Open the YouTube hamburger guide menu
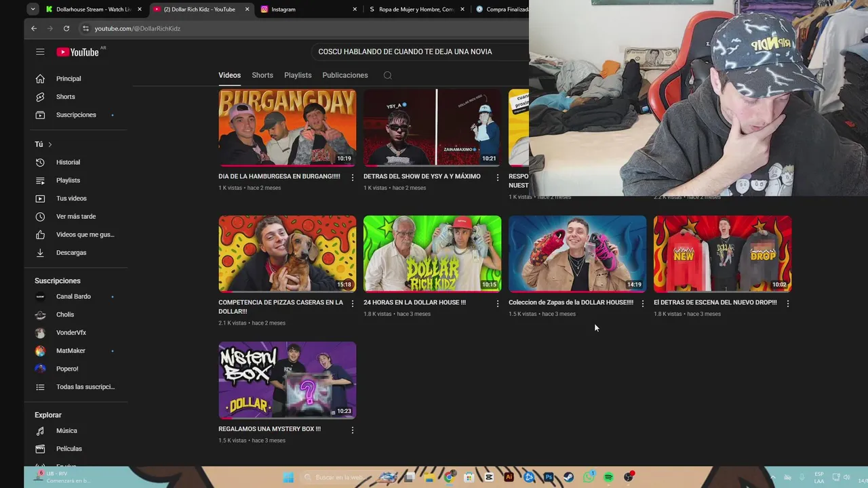 (40, 52)
